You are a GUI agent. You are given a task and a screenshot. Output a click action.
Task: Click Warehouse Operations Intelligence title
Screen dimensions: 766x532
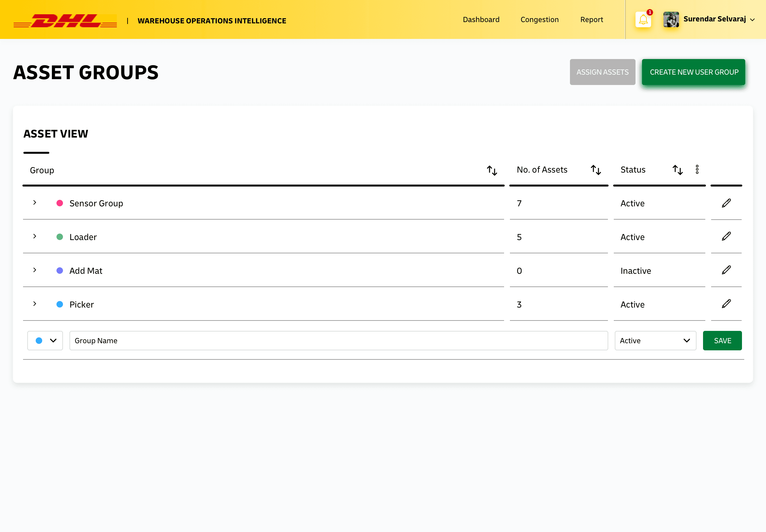coord(212,21)
